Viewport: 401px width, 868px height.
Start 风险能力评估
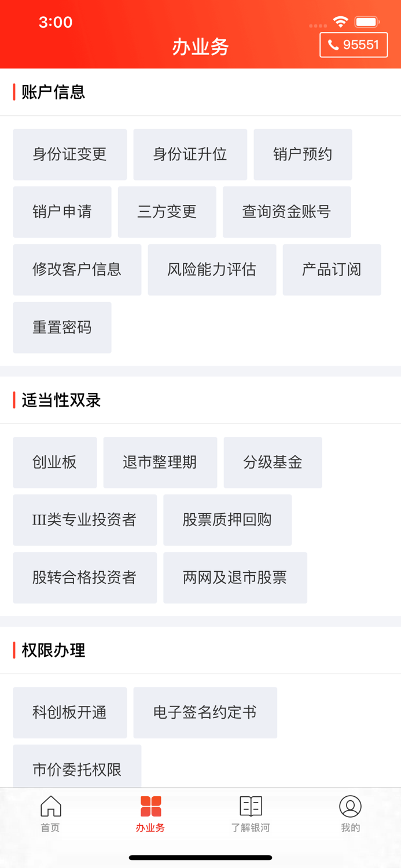tap(212, 270)
